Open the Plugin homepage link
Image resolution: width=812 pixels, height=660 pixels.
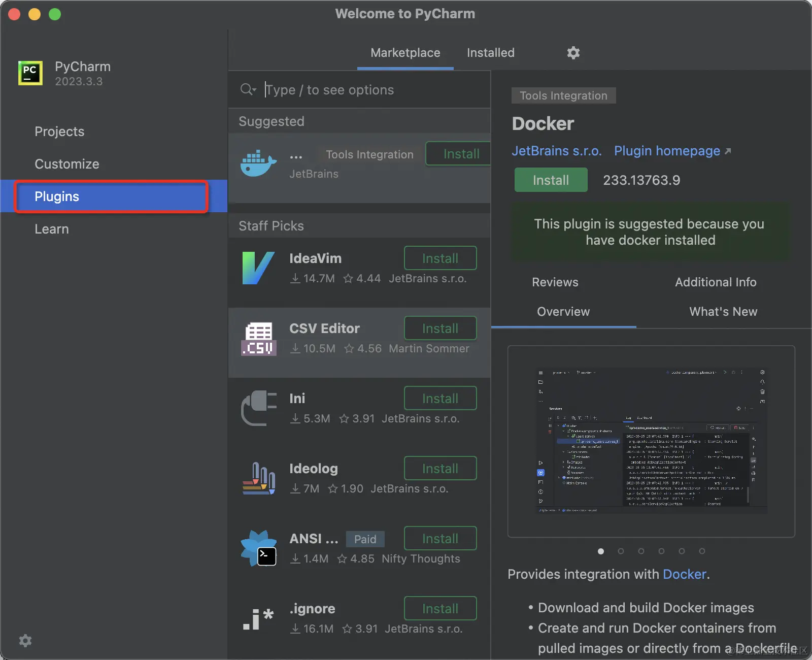click(x=672, y=151)
